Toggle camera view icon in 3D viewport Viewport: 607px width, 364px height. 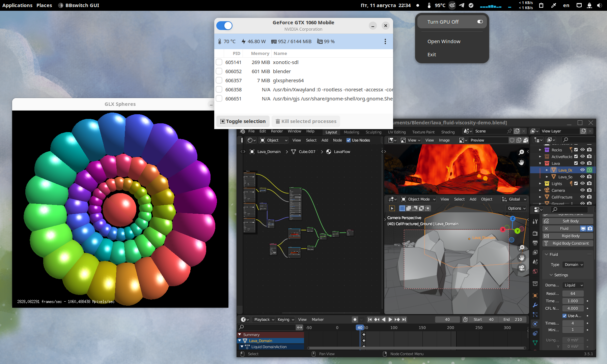pos(522,268)
